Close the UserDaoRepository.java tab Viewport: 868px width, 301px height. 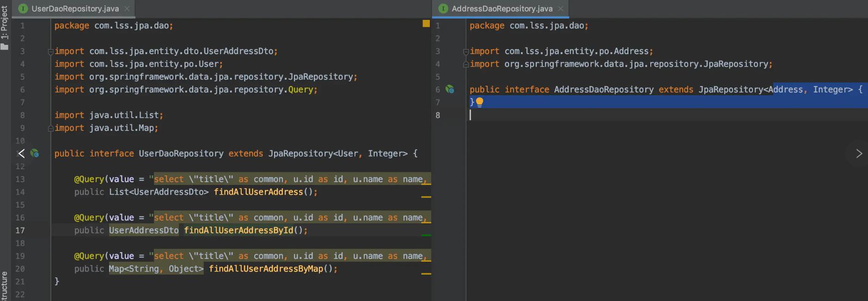[x=127, y=8]
